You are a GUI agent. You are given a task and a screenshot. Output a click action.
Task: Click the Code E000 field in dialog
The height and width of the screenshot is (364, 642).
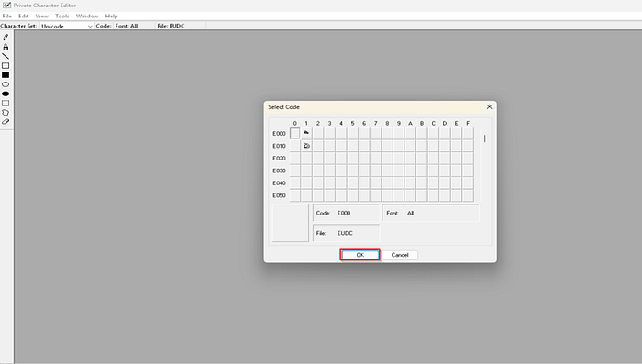tap(347, 213)
